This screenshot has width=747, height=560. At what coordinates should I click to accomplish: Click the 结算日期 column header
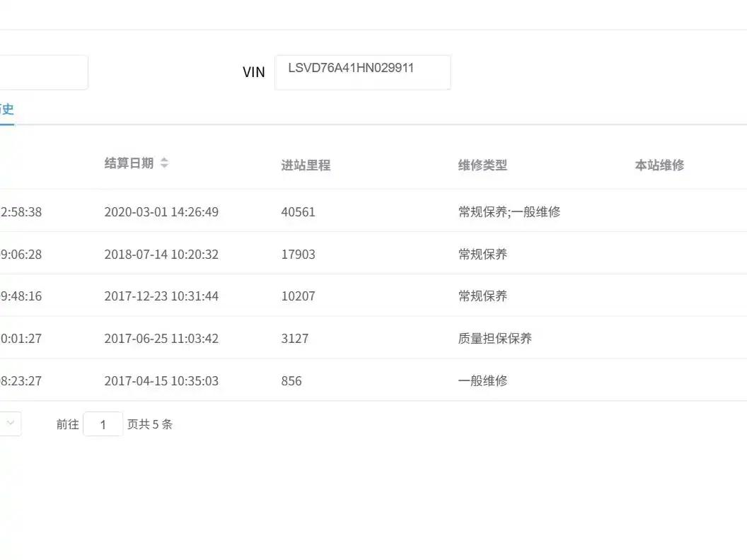click(129, 163)
